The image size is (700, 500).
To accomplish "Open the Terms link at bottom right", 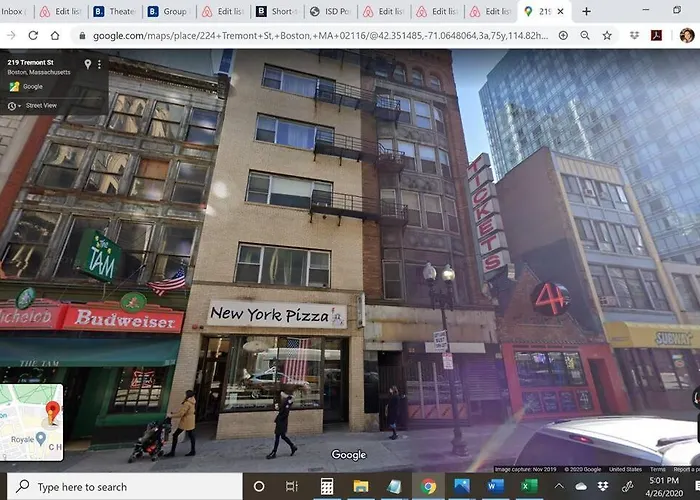I will (x=657, y=468).
